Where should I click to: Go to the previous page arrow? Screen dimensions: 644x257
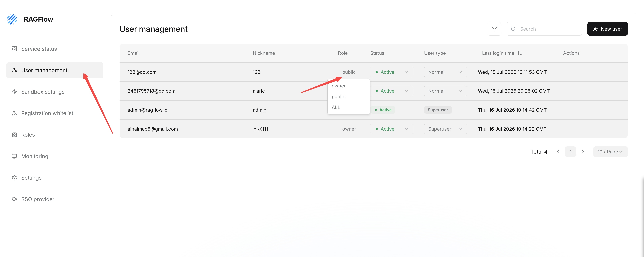[558, 152]
